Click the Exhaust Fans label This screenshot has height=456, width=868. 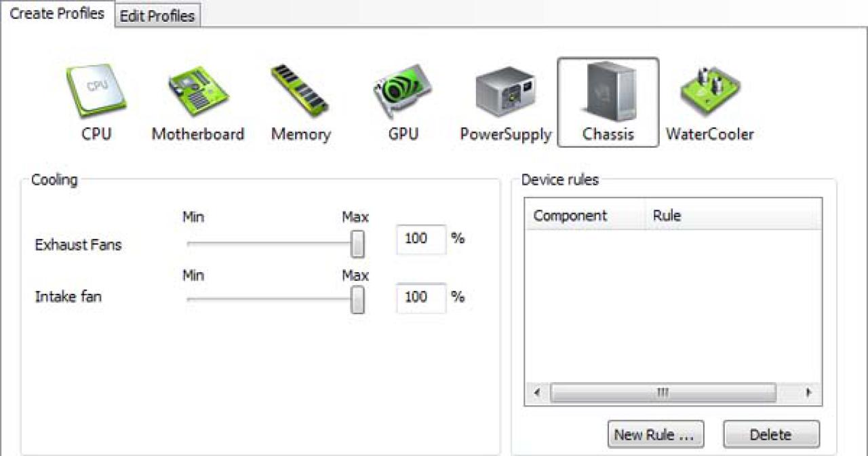pos(78,244)
